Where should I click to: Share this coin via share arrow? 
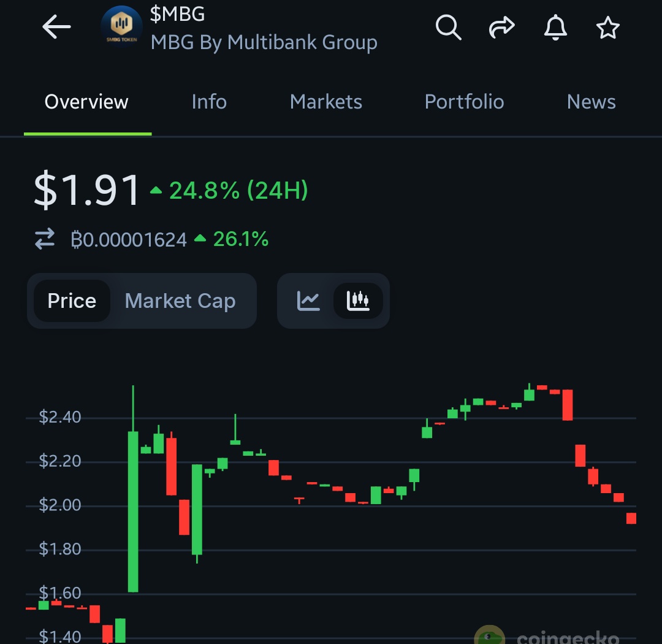point(501,28)
